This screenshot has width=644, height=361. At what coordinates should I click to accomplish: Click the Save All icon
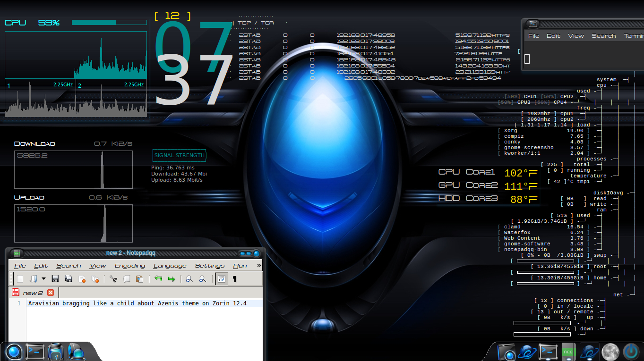(69, 279)
